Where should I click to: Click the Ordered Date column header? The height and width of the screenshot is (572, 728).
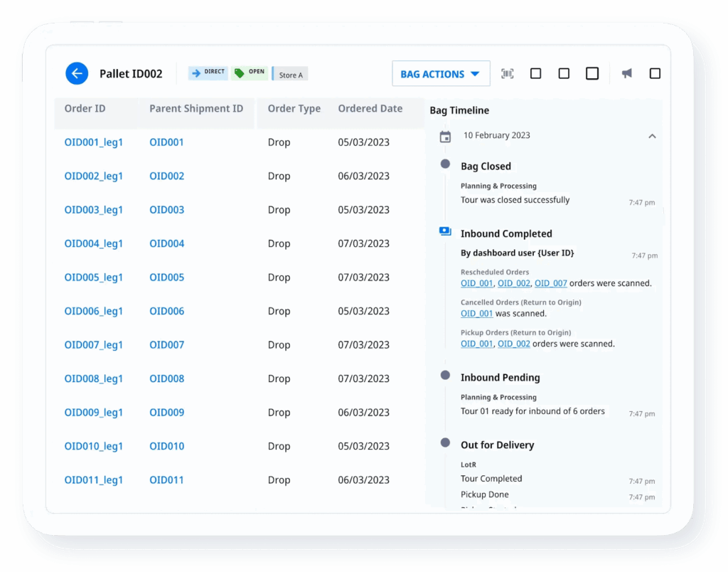[370, 109]
